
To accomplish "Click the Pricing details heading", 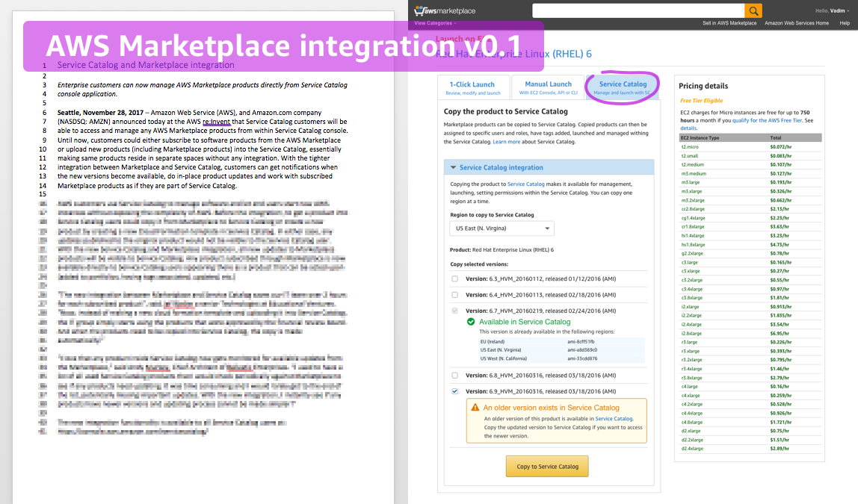I will coord(703,86).
